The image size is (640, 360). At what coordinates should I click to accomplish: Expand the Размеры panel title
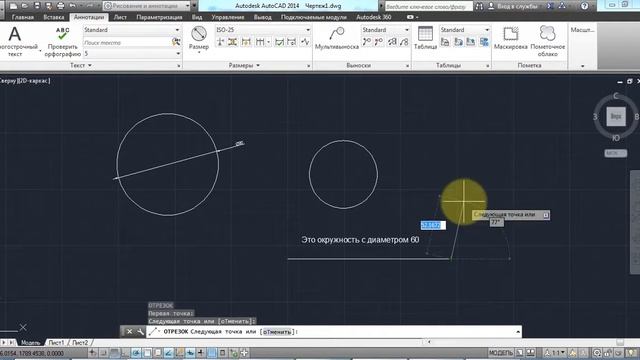click(244, 65)
